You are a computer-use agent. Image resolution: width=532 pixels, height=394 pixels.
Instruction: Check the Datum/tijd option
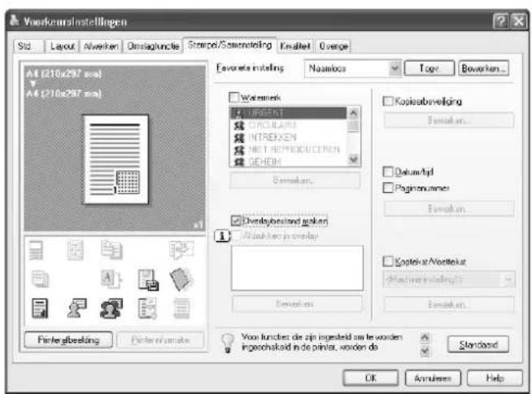(x=387, y=172)
